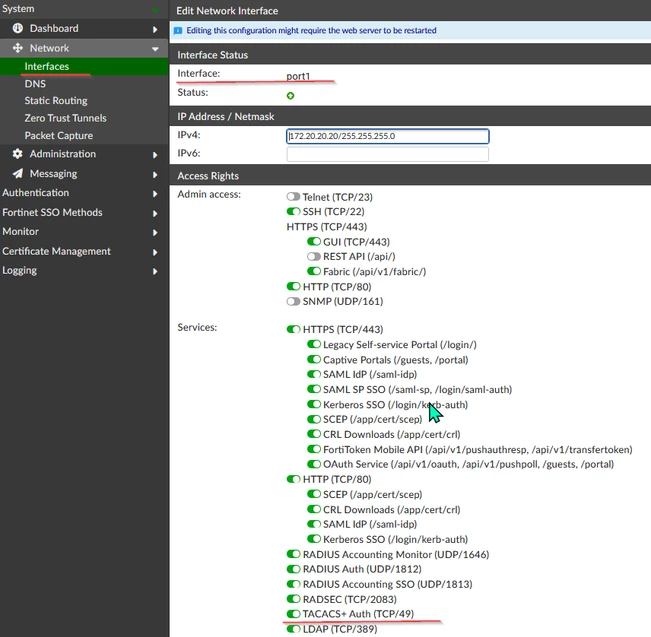Toggle FortiToken Mobile API switch
Viewport: 651px width, 637px height.
(314, 449)
